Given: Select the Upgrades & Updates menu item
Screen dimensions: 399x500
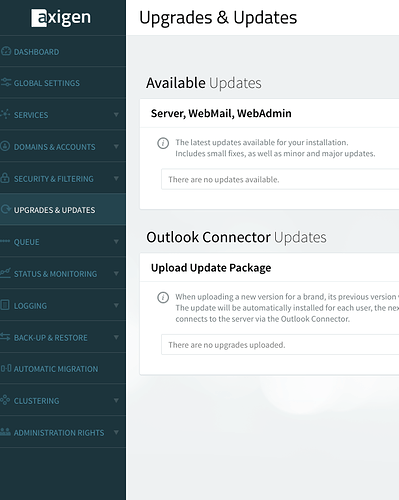Looking at the screenshot, I should coord(63,210).
